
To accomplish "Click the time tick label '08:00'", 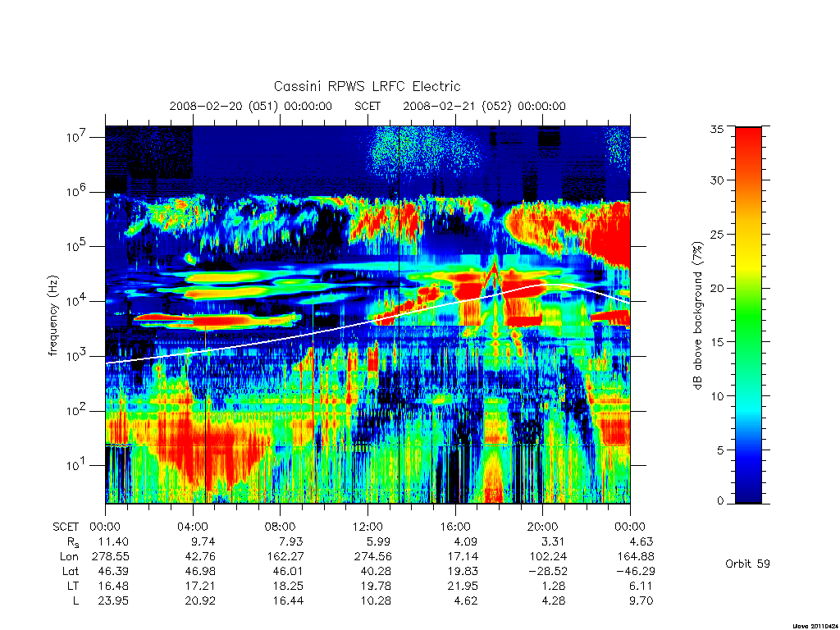I will point(281,527).
